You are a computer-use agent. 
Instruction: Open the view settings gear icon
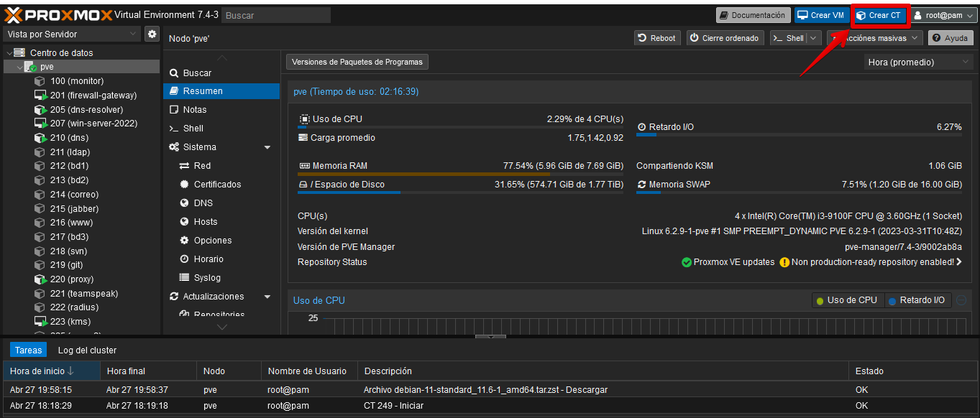pos(151,34)
